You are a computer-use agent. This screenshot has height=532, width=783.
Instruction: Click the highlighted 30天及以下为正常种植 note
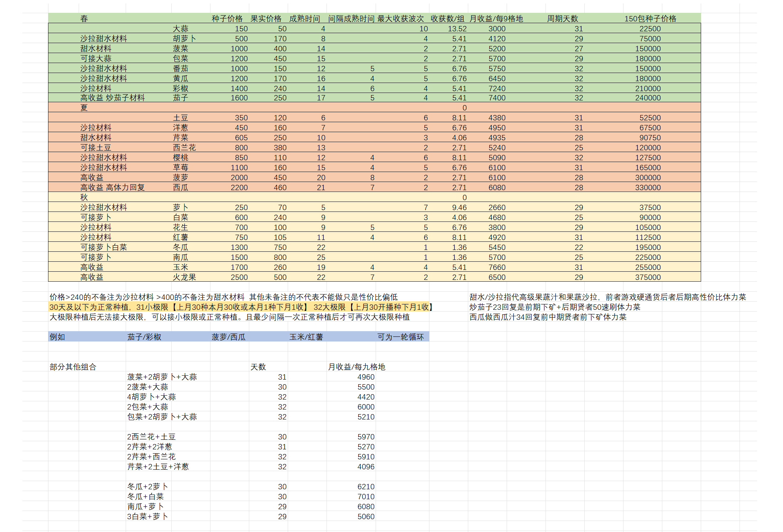click(x=241, y=307)
